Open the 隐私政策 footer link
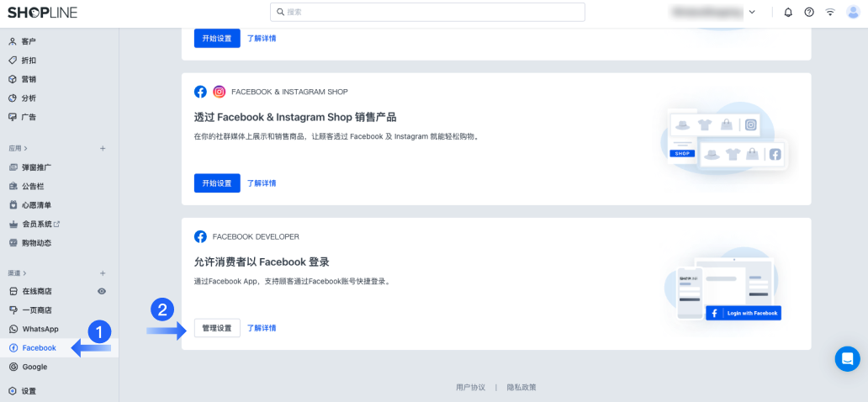Screen dimensions: 868x402 tap(521, 387)
